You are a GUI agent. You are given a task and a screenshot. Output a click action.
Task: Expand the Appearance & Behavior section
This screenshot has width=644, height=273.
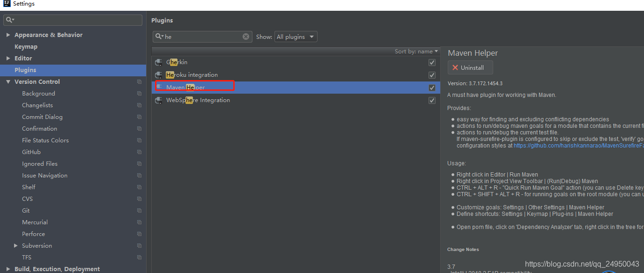click(x=8, y=35)
